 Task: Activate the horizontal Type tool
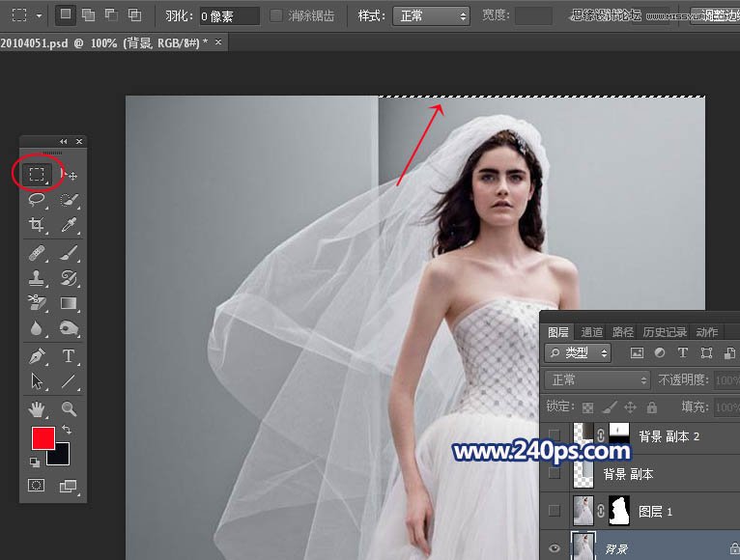[x=69, y=355]
